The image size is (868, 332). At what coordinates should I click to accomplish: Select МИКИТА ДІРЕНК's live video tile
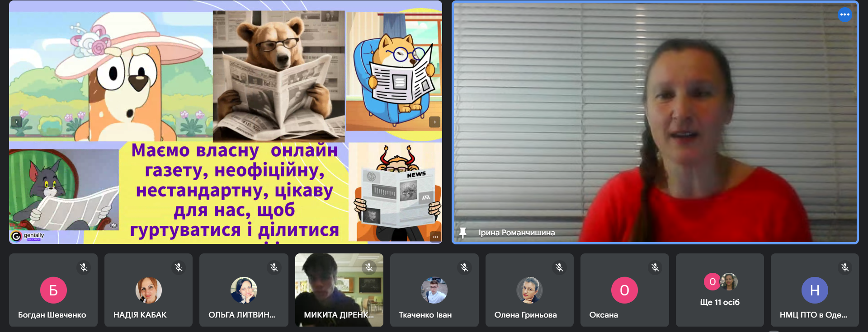339,289
